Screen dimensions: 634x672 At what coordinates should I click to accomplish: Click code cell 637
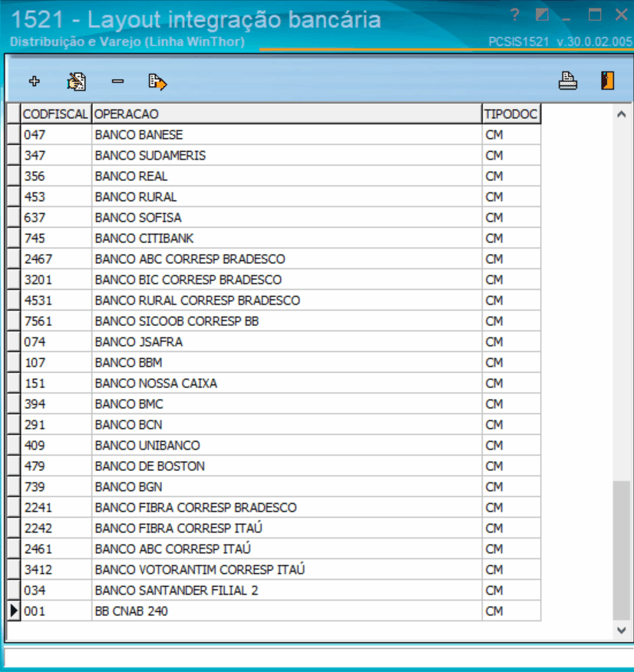tap(56, 217)
